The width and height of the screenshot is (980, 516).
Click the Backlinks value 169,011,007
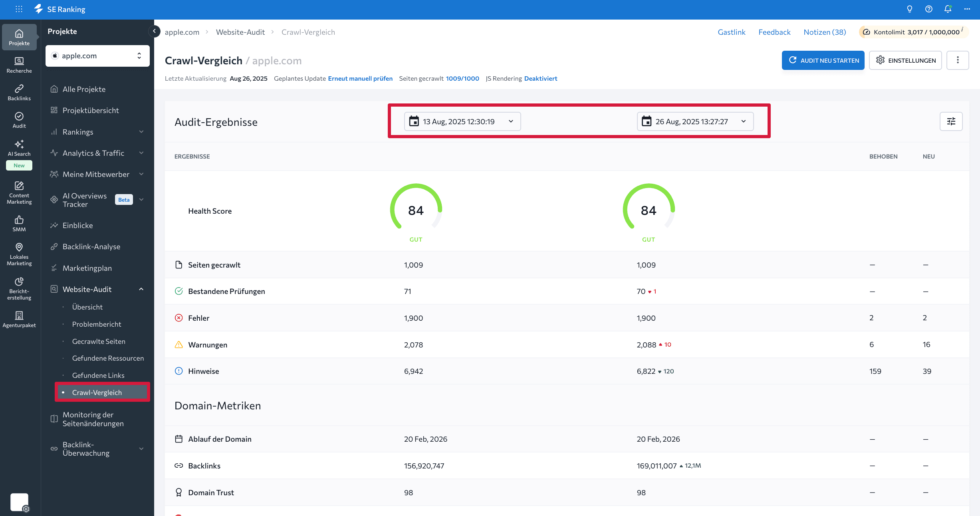tap(657, 466)
